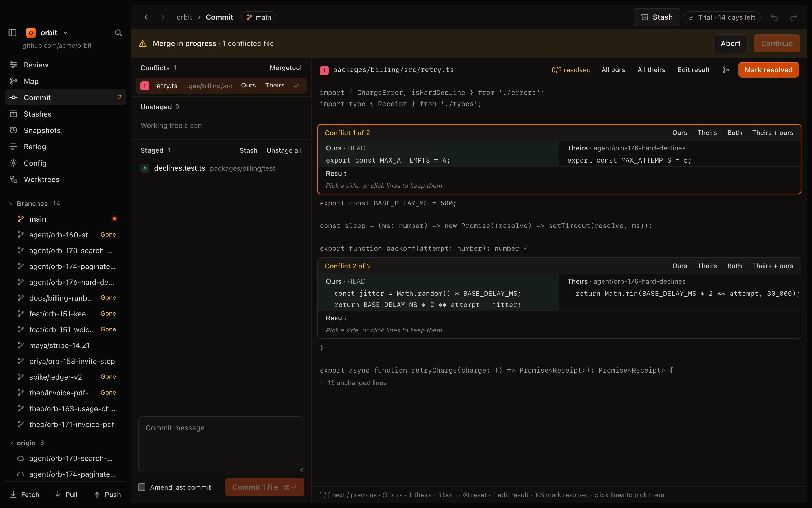Viewport: 812px width, 508px height.
Task: Click Stash in Staged section header
Action: pyautogui.click(x=248, y=150)
